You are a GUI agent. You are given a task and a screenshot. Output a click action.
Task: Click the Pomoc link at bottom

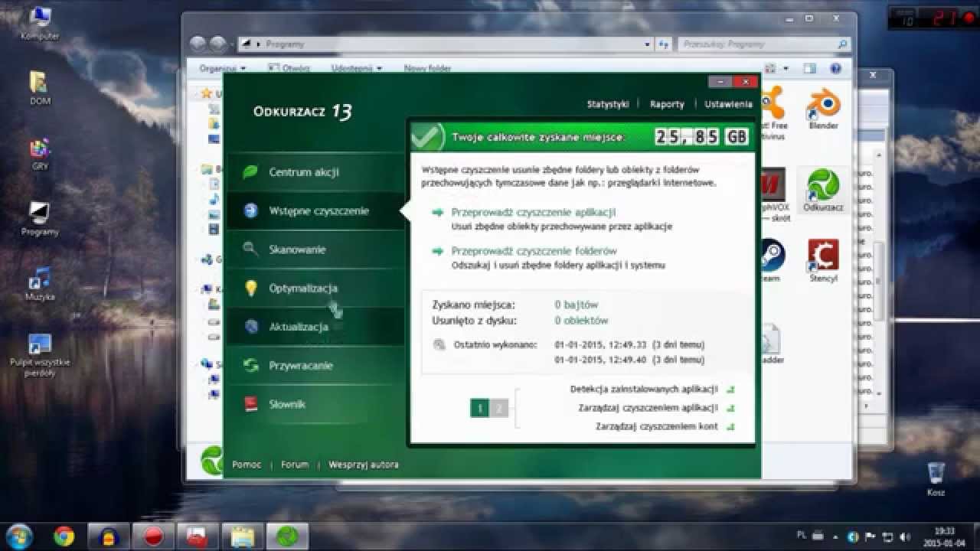[247, 465]
